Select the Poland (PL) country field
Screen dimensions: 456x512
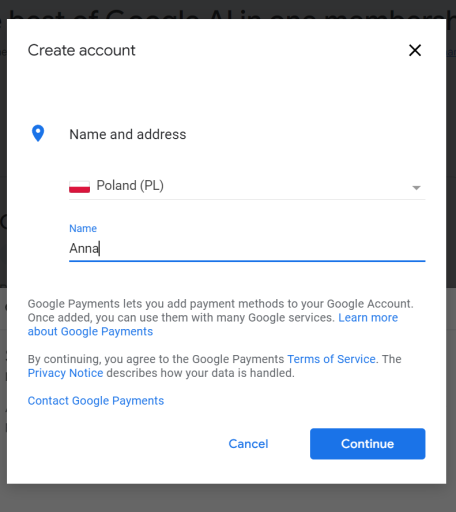[x=247, y=186]
